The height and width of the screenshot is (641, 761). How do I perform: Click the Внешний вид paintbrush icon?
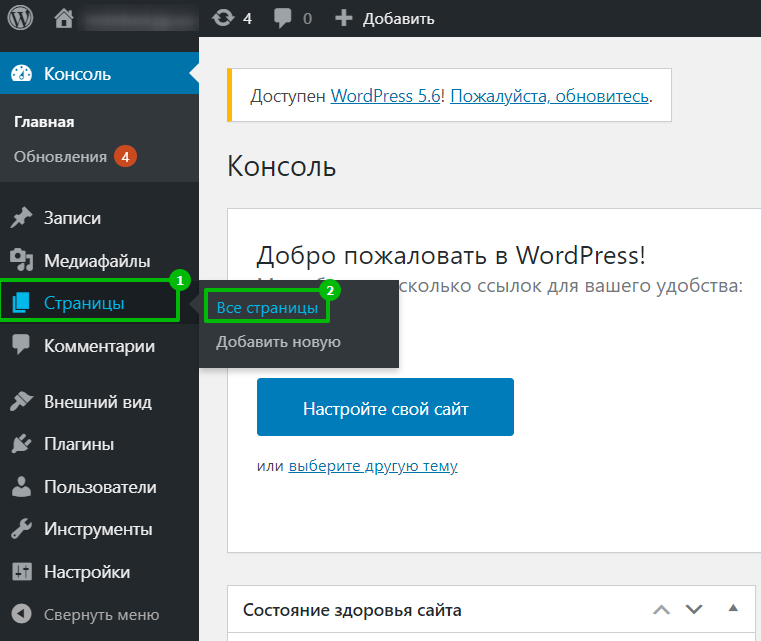pos(21,401)
